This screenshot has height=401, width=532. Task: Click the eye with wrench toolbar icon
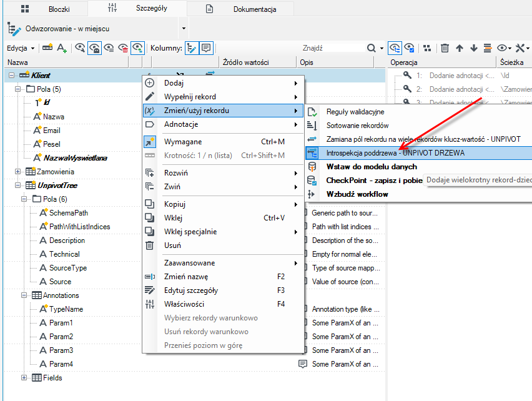click(80, 48)
